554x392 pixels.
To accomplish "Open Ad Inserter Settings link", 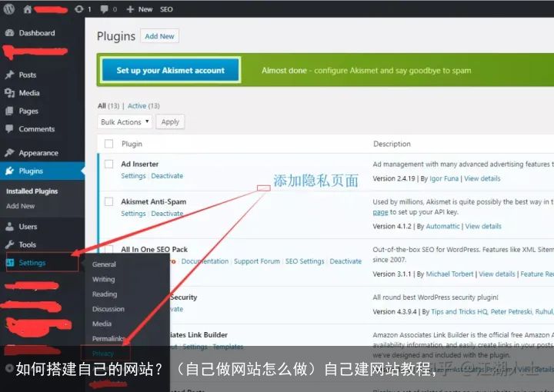I will 133,176.
